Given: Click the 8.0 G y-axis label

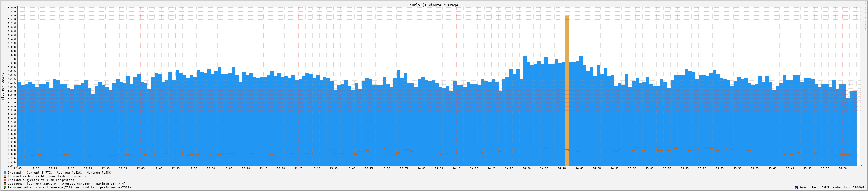Looking at the screenshot, I should click(x=12, y=7).
